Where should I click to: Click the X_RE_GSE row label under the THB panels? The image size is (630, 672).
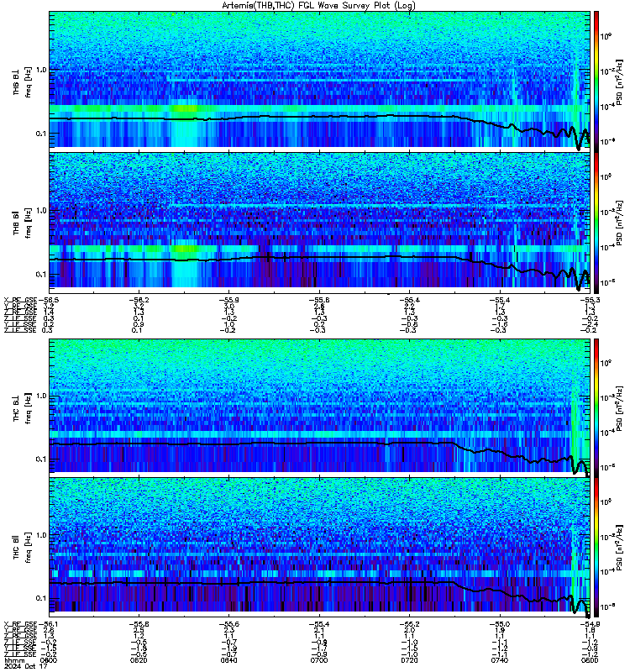pyautogui.click(x=20, y=300)
